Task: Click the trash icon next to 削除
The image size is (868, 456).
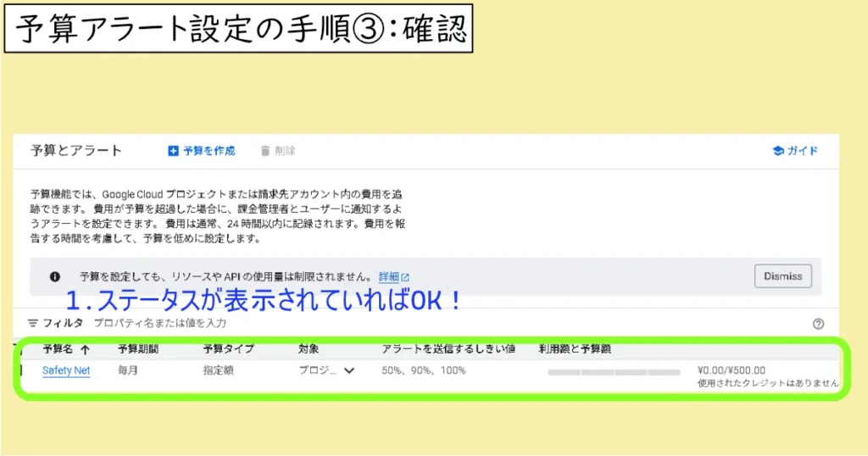Action: click(265, 151)
